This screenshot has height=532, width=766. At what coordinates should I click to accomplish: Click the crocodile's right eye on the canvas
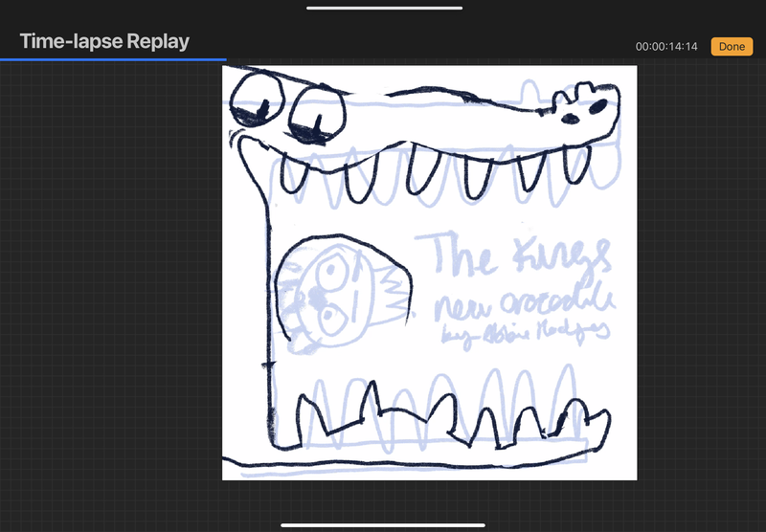pos(312,108)
